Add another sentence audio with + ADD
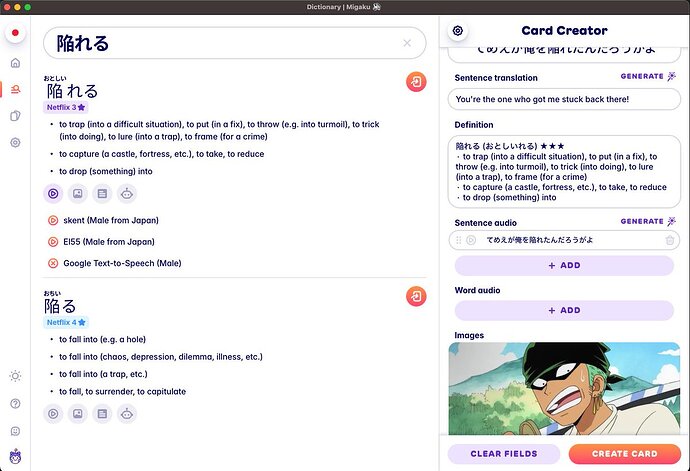This screenshot has width=690, height=471. 564,265
